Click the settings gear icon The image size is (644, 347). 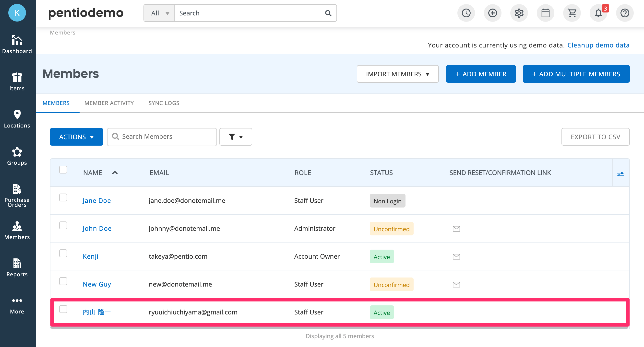point(519,13)
